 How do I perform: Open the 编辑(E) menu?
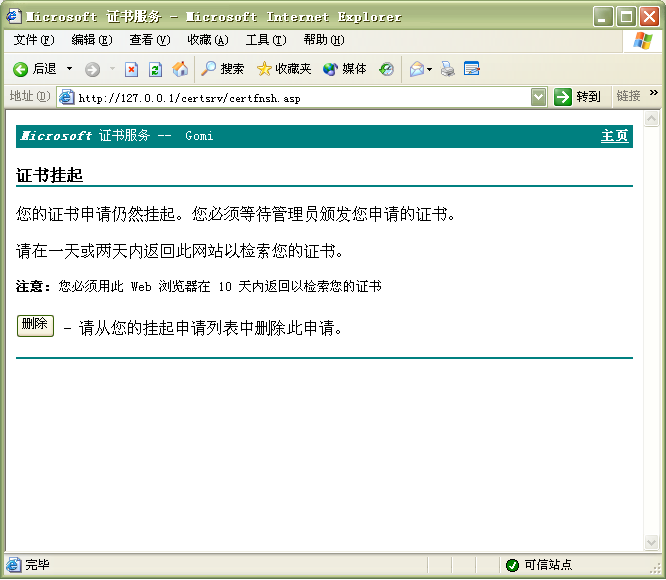pos(92,40)
